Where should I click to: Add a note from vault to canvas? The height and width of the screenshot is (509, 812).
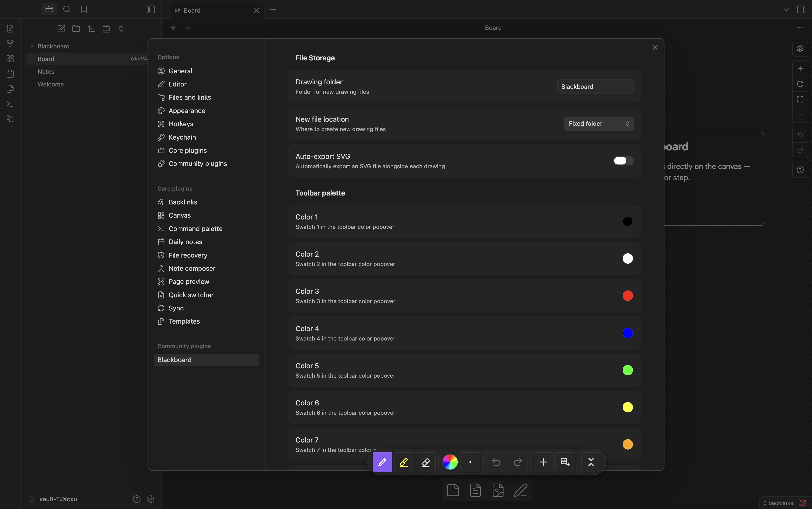[x=475, y=490]
